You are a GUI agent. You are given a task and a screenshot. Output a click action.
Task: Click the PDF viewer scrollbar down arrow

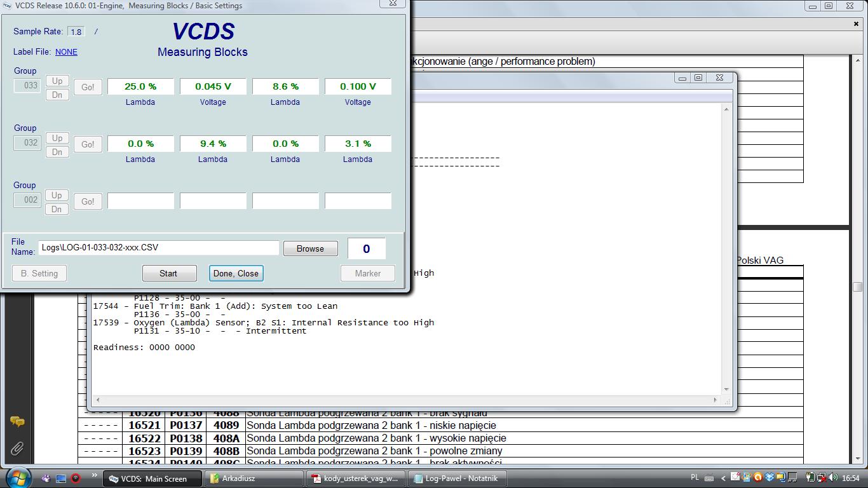(x=857, y=458)
